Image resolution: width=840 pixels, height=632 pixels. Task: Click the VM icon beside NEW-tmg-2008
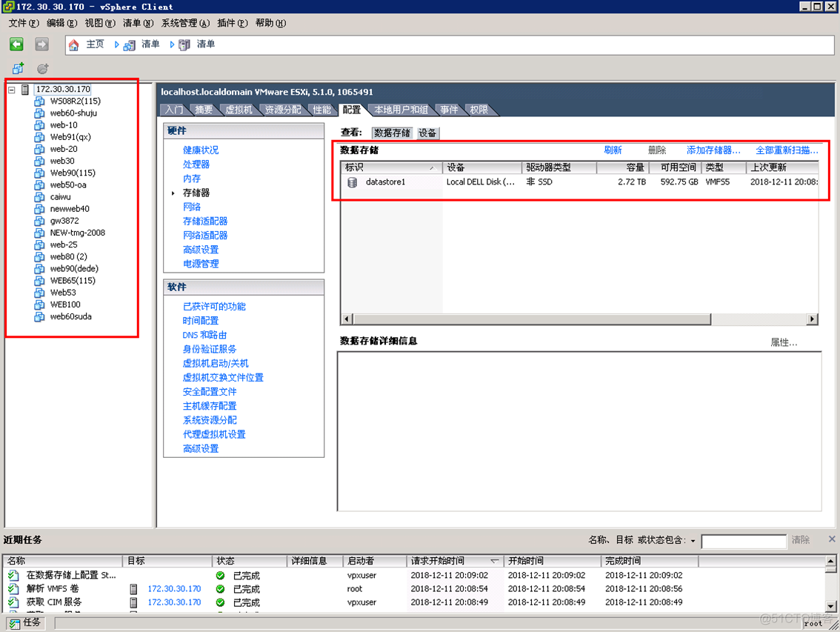coord(40,233)
